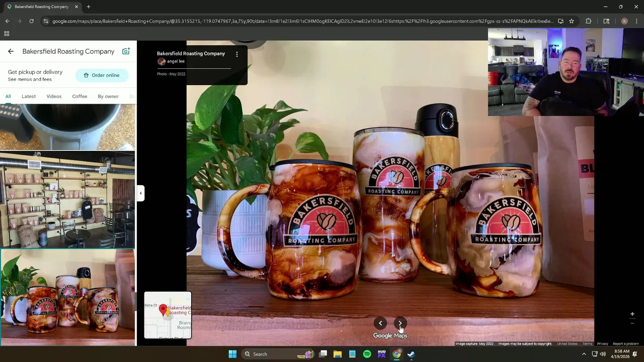Viewport: 644px width, 362px height.
Task: Click the Report a problem link
Action: (626, 344)
